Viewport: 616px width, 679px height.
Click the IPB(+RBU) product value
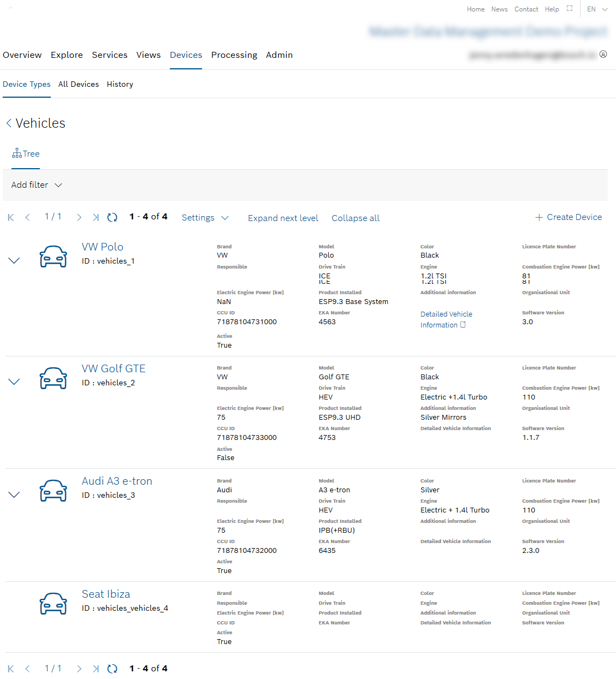pyautogui.click(x=337, y=531)
